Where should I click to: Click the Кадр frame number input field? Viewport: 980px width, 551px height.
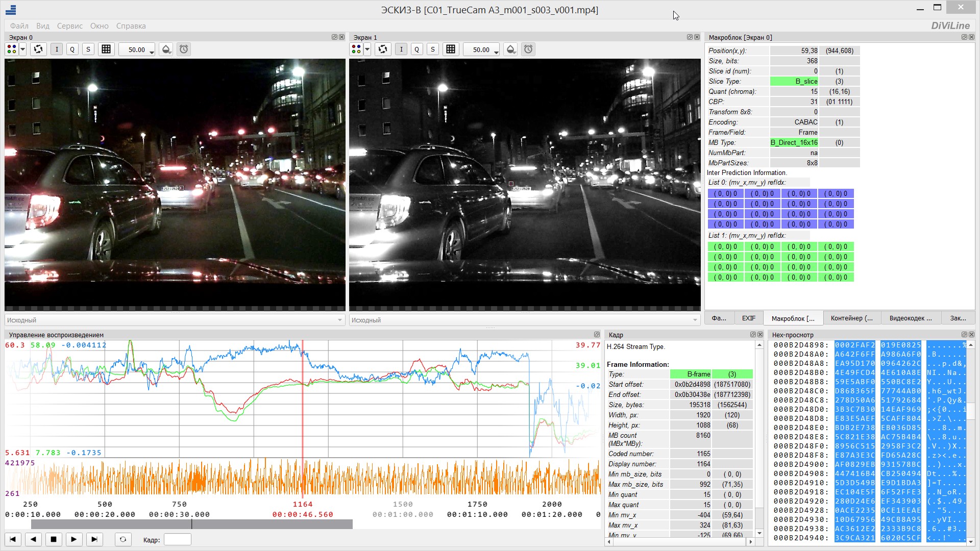click(177, 540)
